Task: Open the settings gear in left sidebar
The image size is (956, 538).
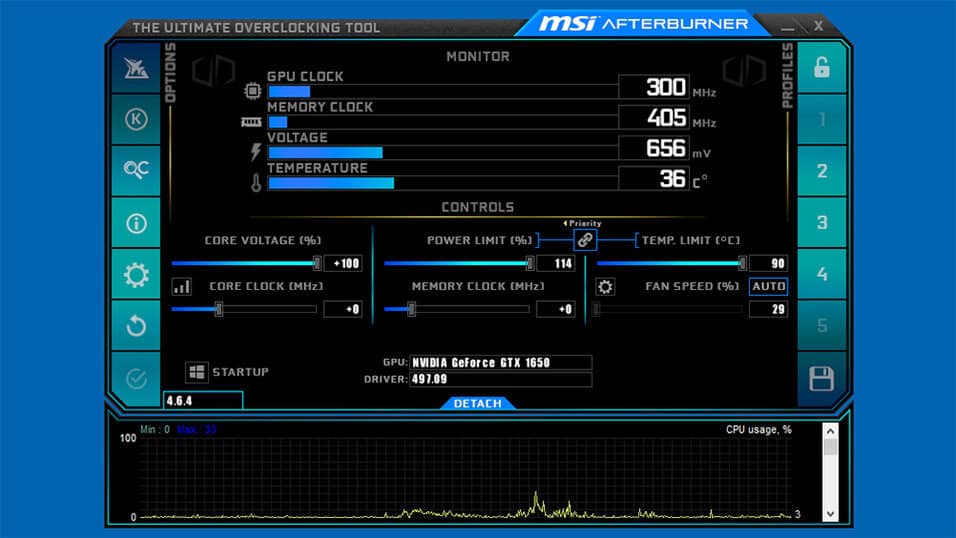Action: [135, 275]
